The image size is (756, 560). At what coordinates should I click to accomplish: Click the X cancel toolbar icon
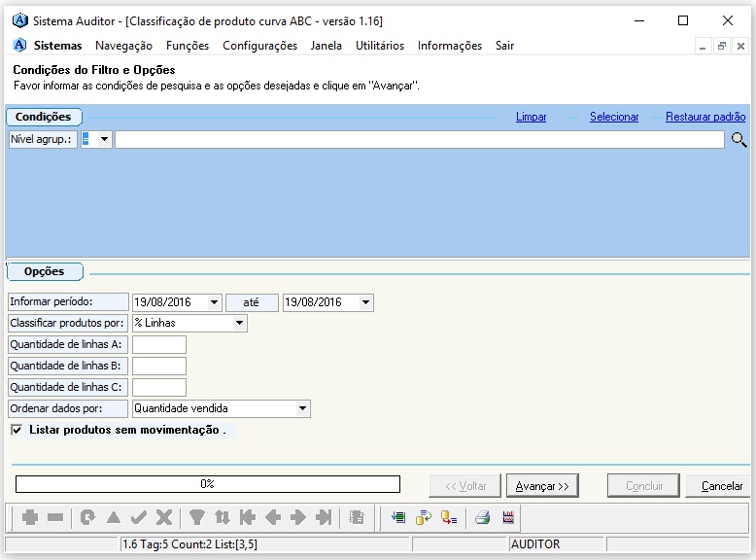(164, 517)
